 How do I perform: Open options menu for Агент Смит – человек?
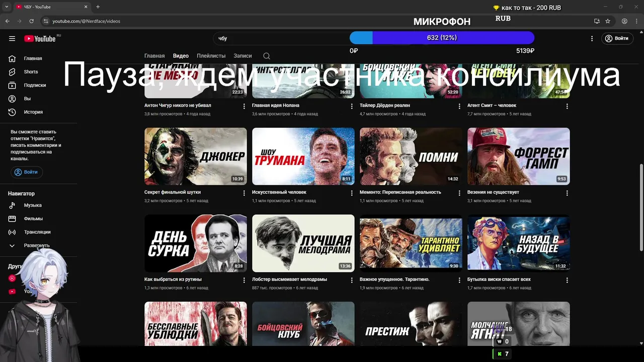tap(567, 106)
